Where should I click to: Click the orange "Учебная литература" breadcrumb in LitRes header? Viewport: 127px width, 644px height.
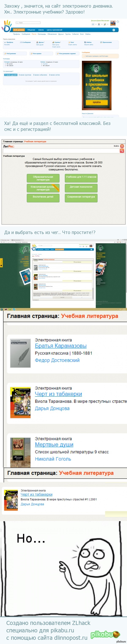(35, 141)
